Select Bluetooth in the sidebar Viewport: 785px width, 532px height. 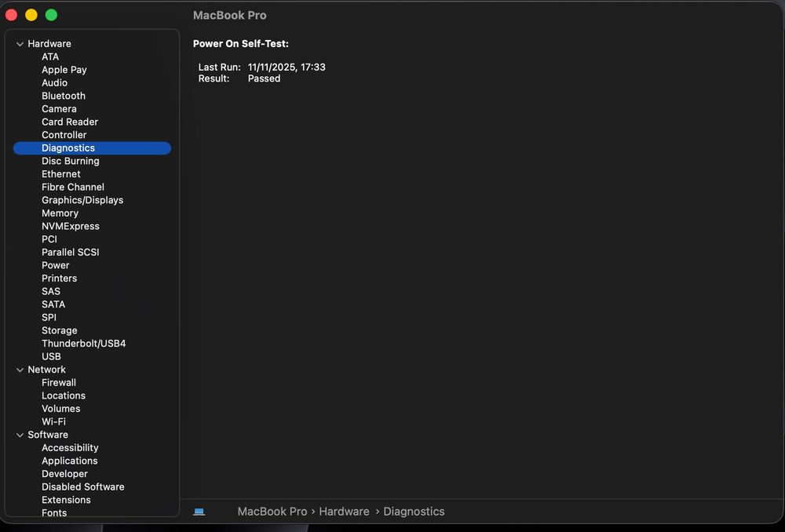pos(63,96)
